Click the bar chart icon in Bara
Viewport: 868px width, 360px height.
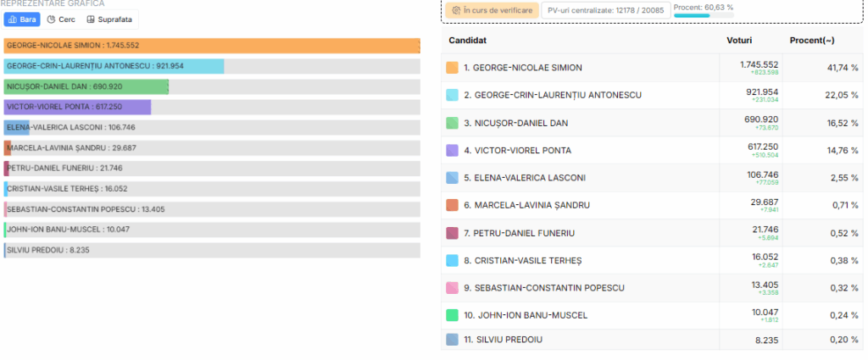click(14, 19)
